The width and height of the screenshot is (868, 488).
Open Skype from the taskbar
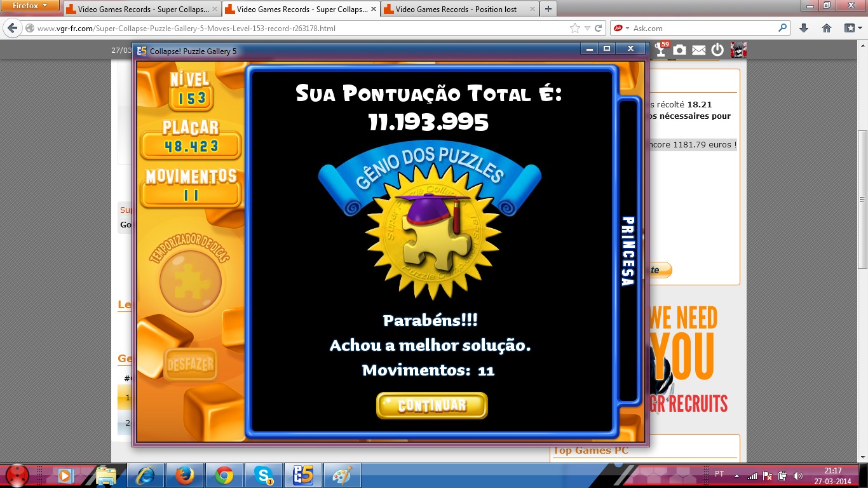[x=263, y=475]
